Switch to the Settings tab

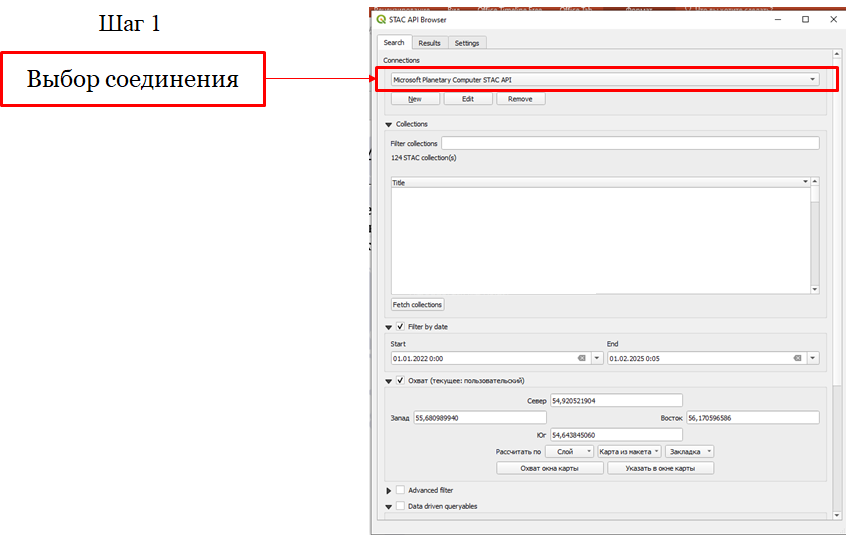[x=467, y=43]
